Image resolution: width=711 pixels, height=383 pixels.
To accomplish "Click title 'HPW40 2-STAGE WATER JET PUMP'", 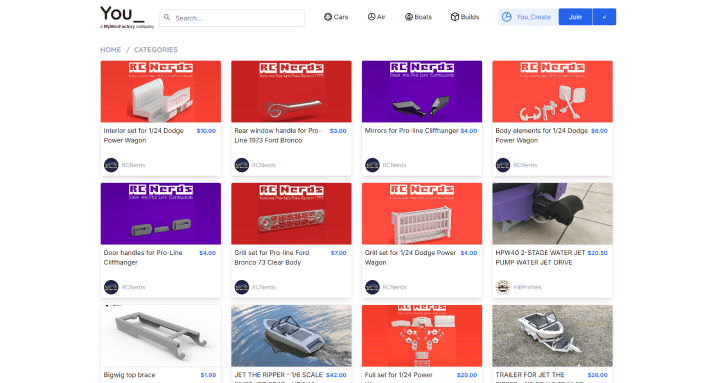I will 541,257.
